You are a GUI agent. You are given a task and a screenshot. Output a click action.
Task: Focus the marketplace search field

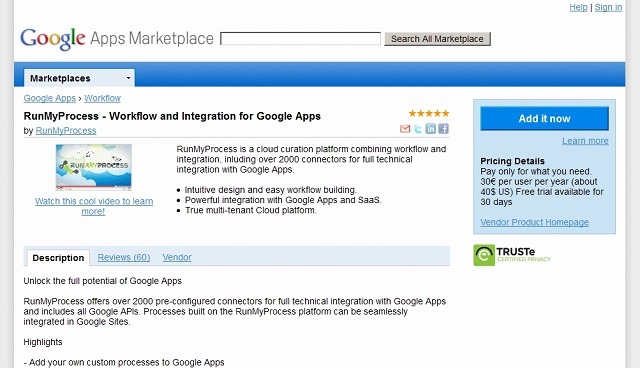pyautogui.click(x=300, y=39)
